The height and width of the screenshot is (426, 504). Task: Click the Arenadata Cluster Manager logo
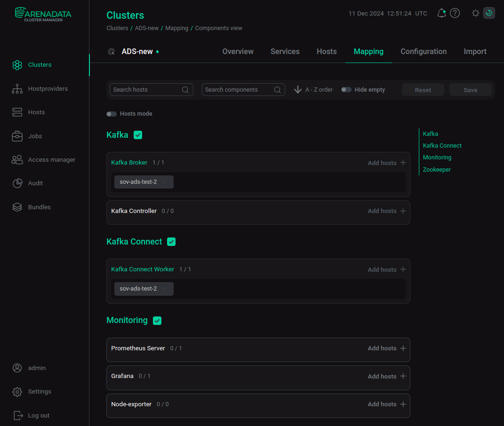[x=43, y=15]
